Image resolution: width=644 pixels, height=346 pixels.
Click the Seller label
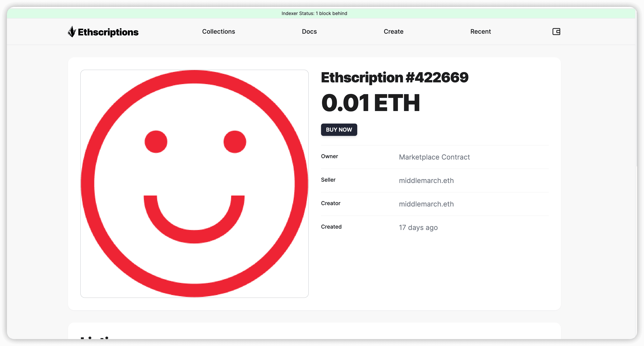328,180
